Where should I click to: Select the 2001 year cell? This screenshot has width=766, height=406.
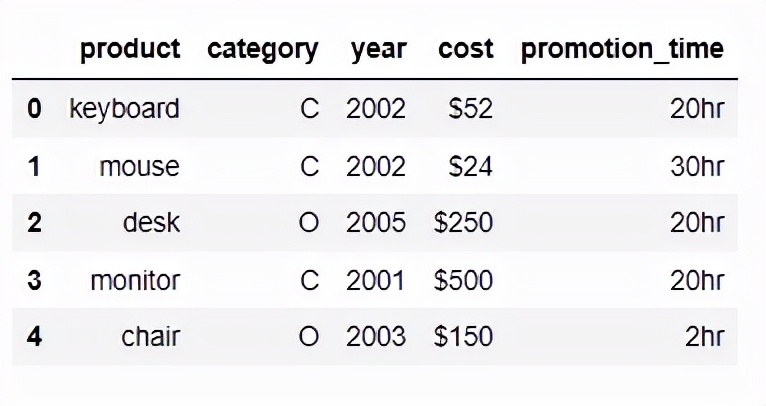coord(376,280)
